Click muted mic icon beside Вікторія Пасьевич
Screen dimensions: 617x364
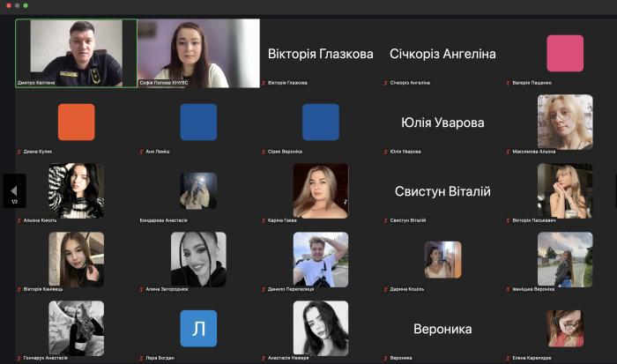click(508, 220)
